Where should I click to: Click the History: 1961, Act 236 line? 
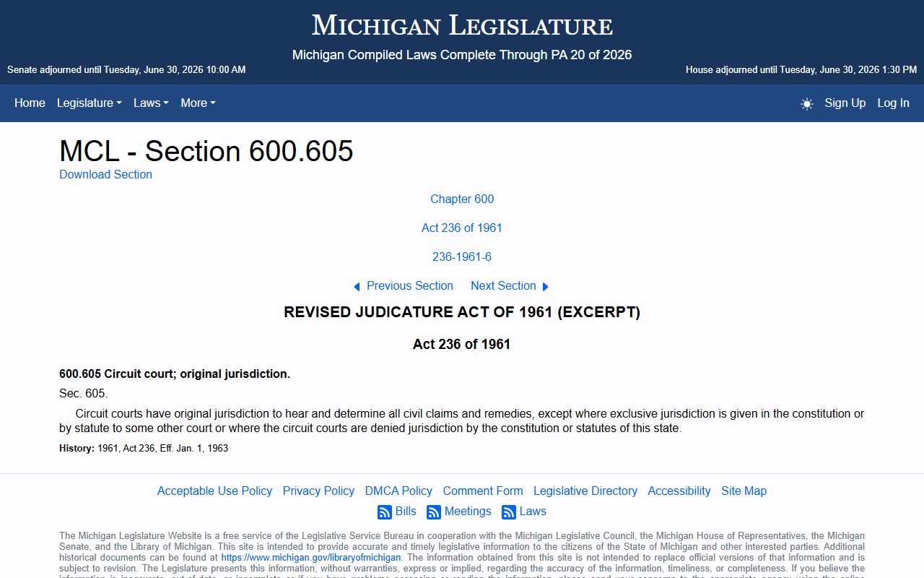click(144, 448)
